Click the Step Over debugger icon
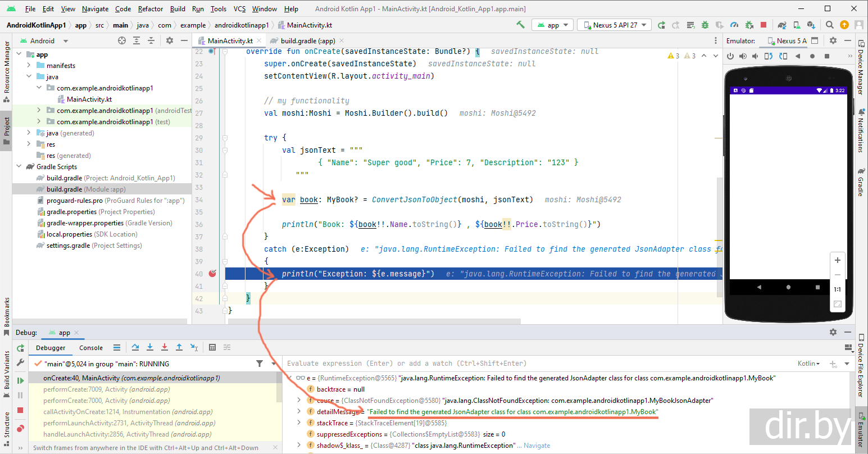The height and width of the screenshot is (454, 868). [x=135, y=348]
